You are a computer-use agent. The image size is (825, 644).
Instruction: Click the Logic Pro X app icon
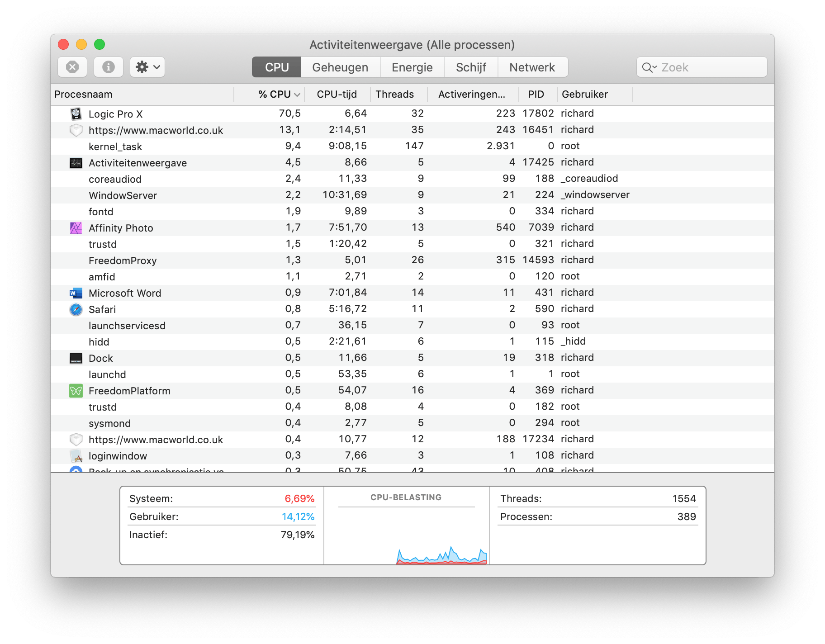pos(76,114)
